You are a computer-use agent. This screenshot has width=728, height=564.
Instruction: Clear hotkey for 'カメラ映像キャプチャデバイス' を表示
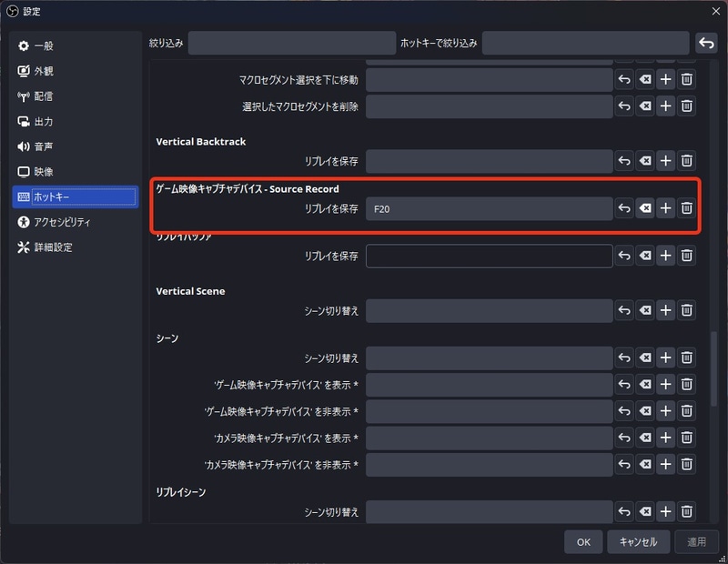coord(645,438)
